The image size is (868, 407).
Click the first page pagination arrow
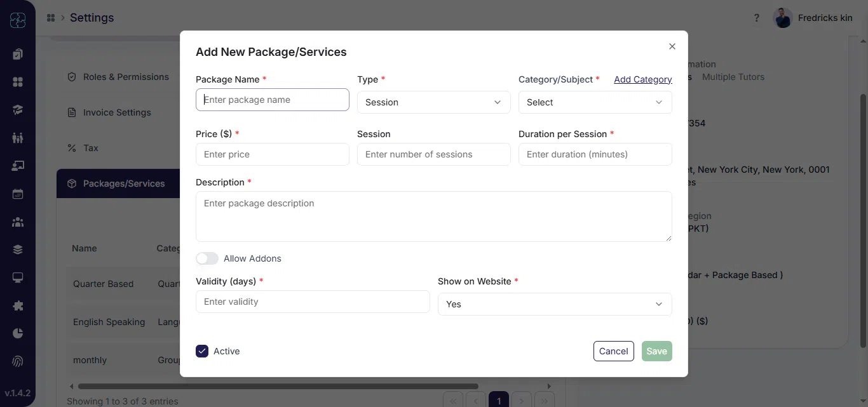(453, 401)
